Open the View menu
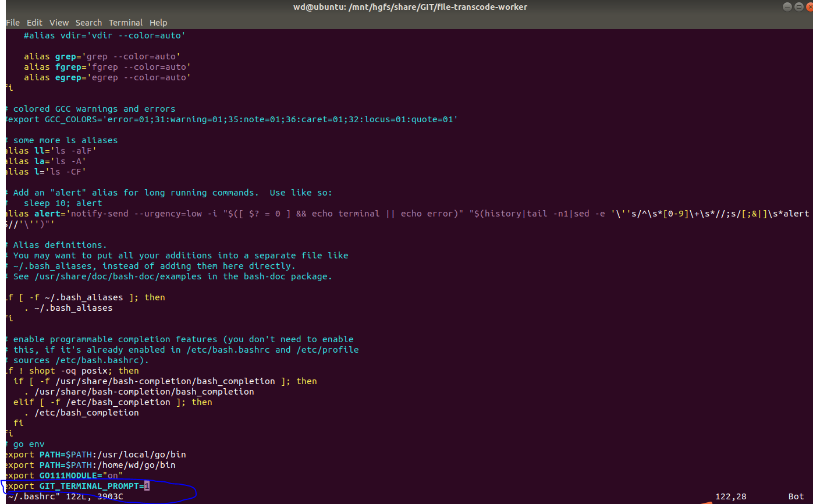813x504 pixels. (x=59, y=22)
